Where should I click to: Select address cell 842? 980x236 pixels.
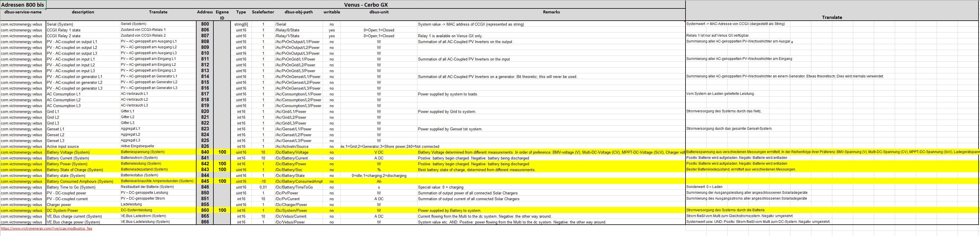[205, 164]
